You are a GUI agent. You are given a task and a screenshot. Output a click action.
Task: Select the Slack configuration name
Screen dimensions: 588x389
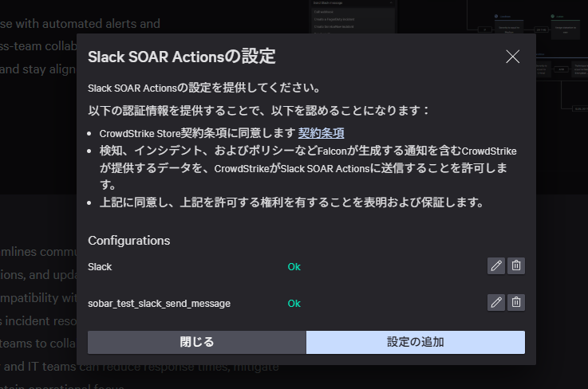coord(100,267)
